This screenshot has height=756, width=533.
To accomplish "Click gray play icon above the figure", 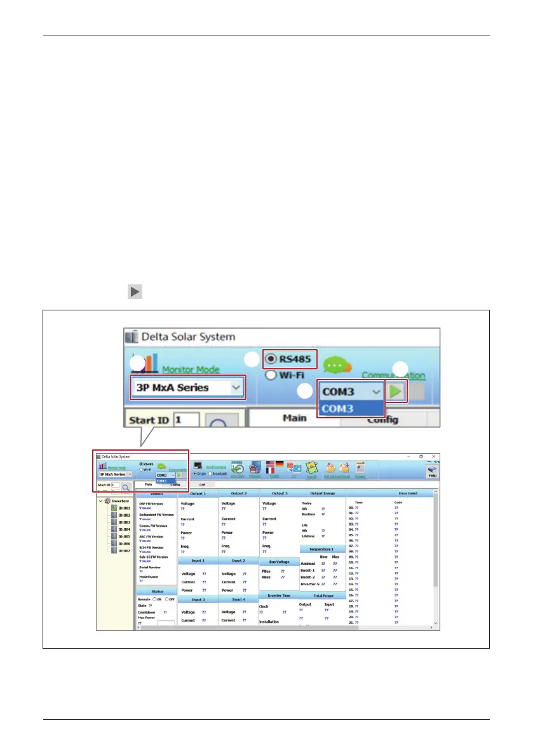I will 135,292.
